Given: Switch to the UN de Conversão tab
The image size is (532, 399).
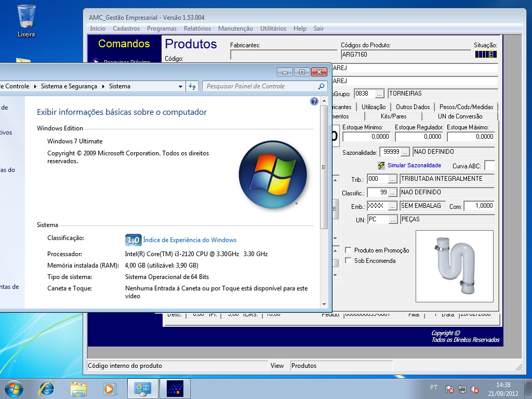Looking at the screenshot, I should point(460,116).
